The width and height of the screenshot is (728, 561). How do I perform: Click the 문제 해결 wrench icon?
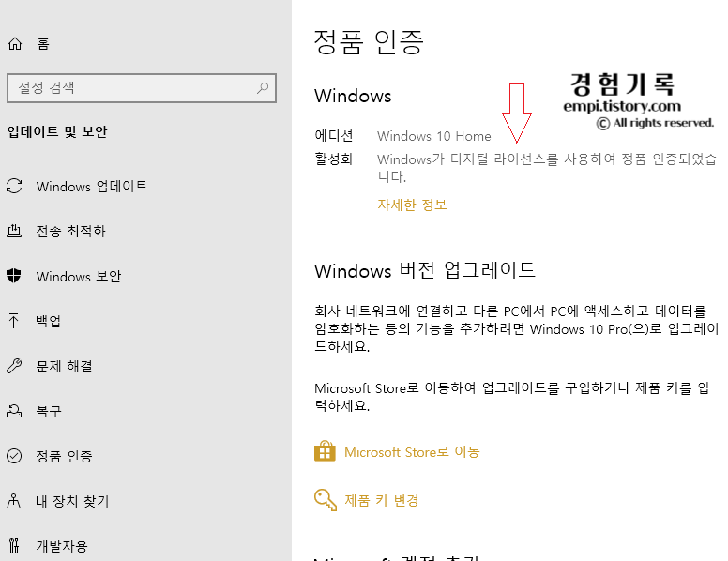(14, 366)
